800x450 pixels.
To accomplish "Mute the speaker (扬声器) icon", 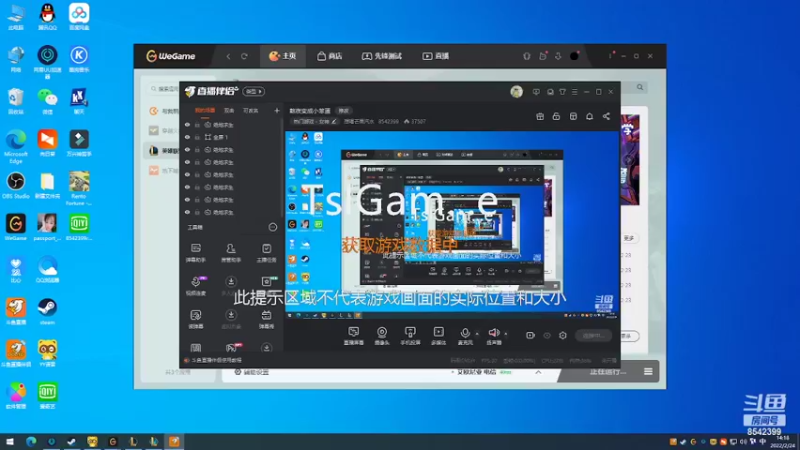I will [x=493, y=336].
